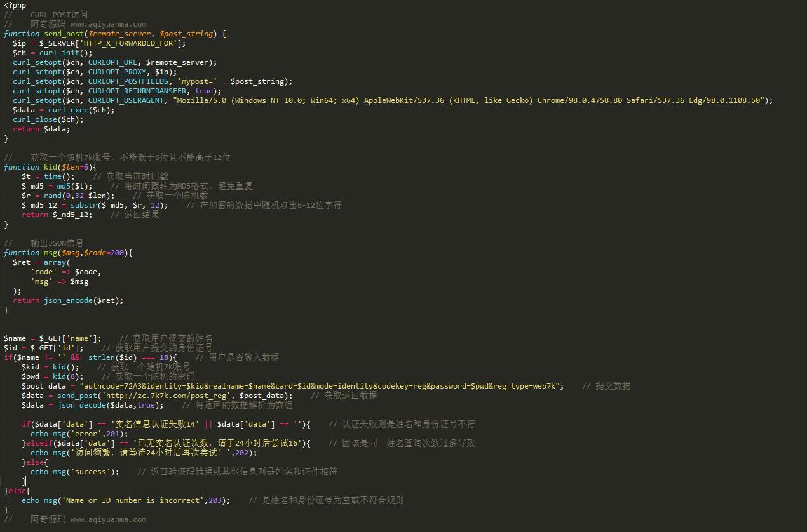Click the http://zc.7k7k.com/post_reg URL string
The width and height of the screenshot is (807, 532).
click(168, 396)
